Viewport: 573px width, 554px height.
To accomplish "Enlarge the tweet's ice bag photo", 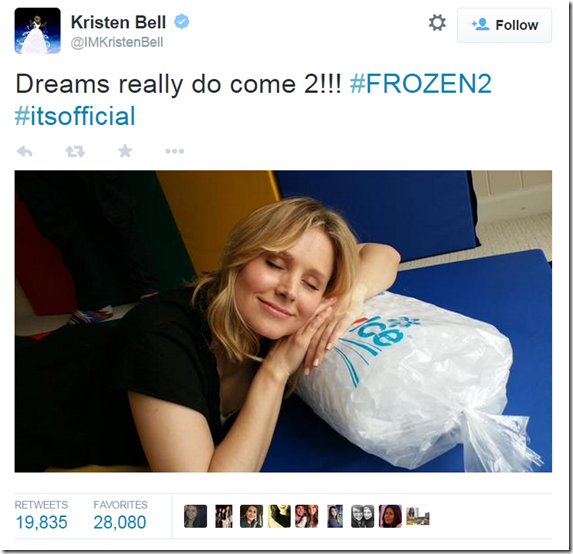I will [283, 321].
